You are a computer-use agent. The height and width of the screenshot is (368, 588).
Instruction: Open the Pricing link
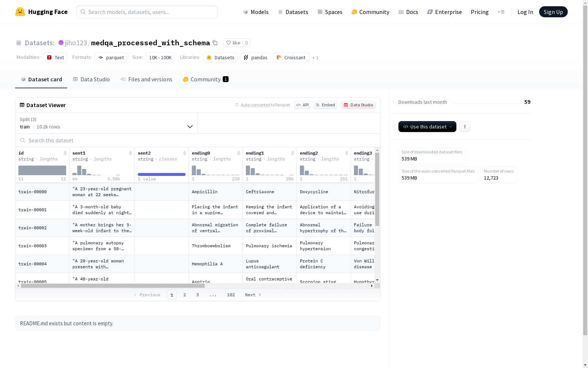(x=480, y=12)
